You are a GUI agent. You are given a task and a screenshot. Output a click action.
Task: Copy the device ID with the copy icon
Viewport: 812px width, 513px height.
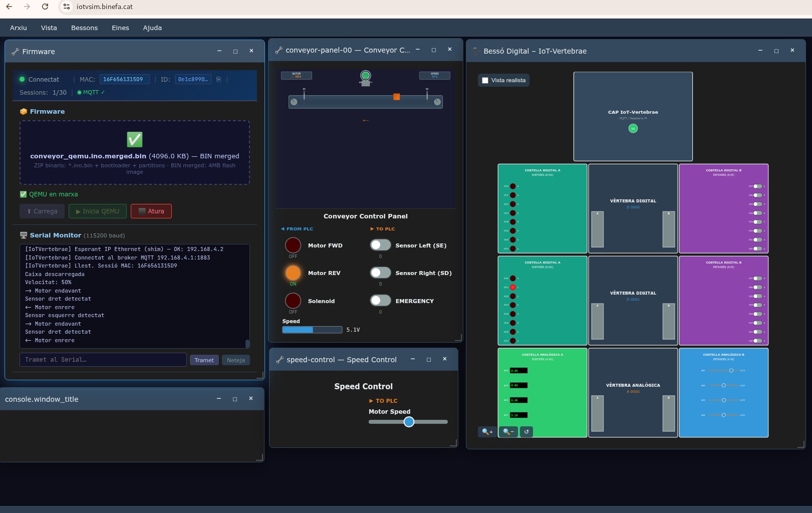click(x=218, y=79)
